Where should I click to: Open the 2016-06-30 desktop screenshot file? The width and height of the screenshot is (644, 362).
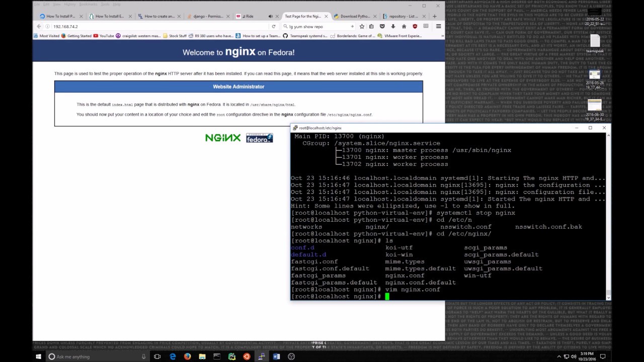pyautogui.click(x=595, y=111)
